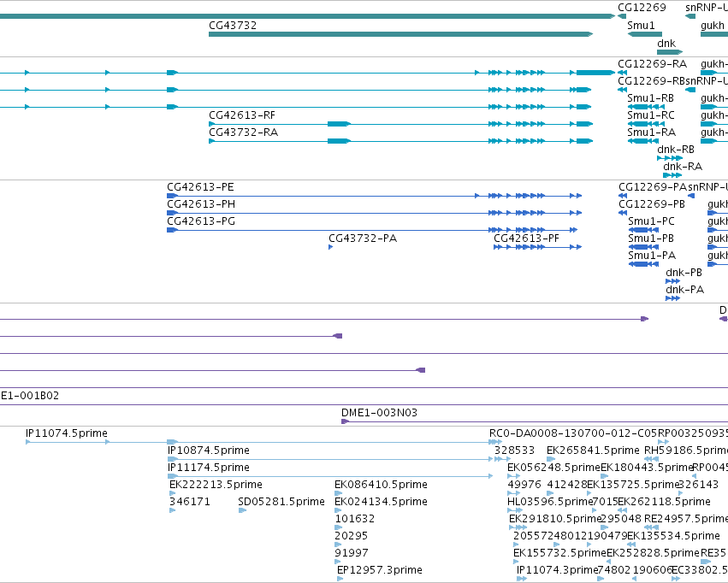Click protein CG42613-PH label
This screenshot has width=728, height=583.
201,204
